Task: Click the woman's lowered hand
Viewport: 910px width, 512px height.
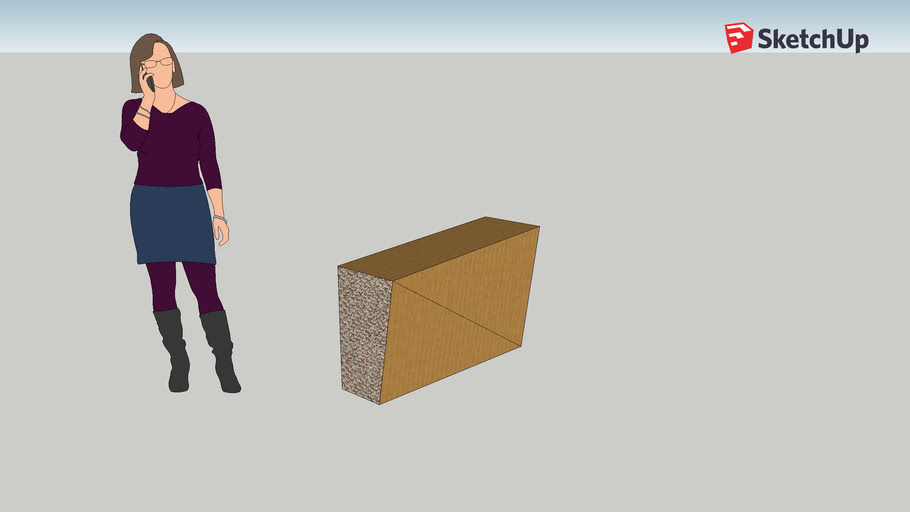Action: (222, 232)
